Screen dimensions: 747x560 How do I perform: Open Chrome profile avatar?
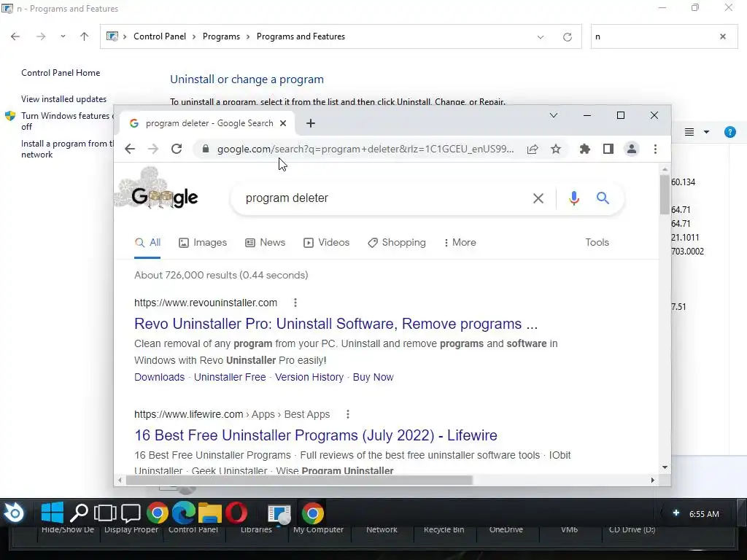[x=631, y=149]
